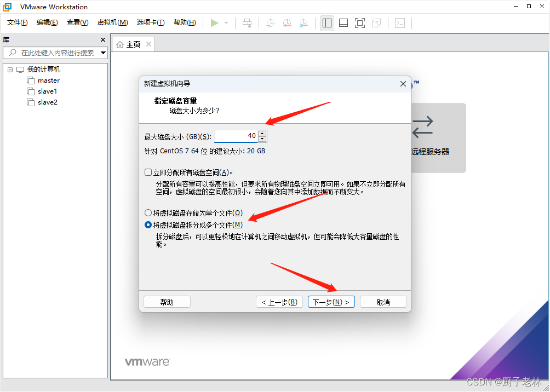This screenshot has width=550, height=392.
Task: Click the 上一步(B) back button
Action: tap(279, 302)
